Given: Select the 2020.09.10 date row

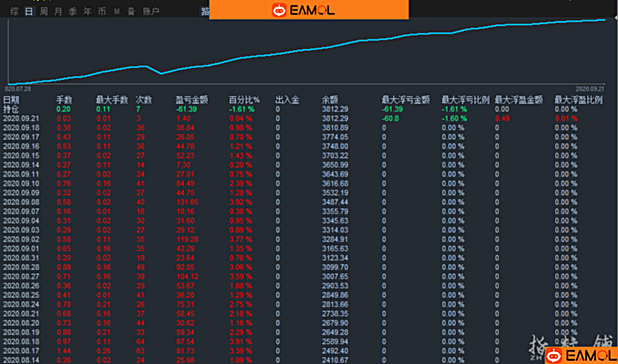Looking at the screenshot, I should [x=21, y=183].
